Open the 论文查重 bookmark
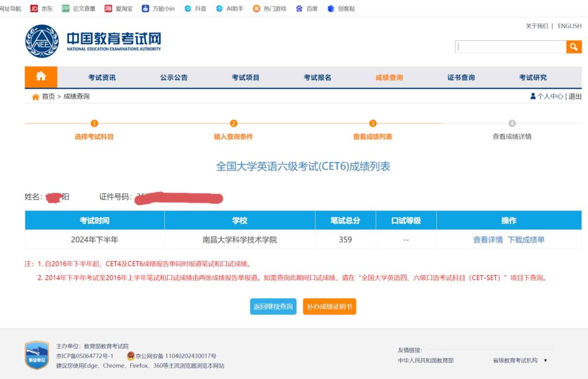Viewport: 588px width, 379px height. click(79, 9)
